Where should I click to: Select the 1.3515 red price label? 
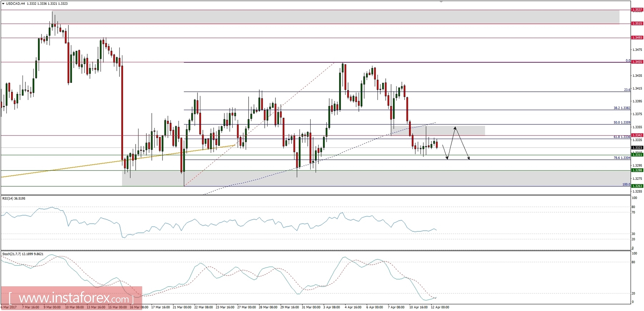(x=637, y=23)
